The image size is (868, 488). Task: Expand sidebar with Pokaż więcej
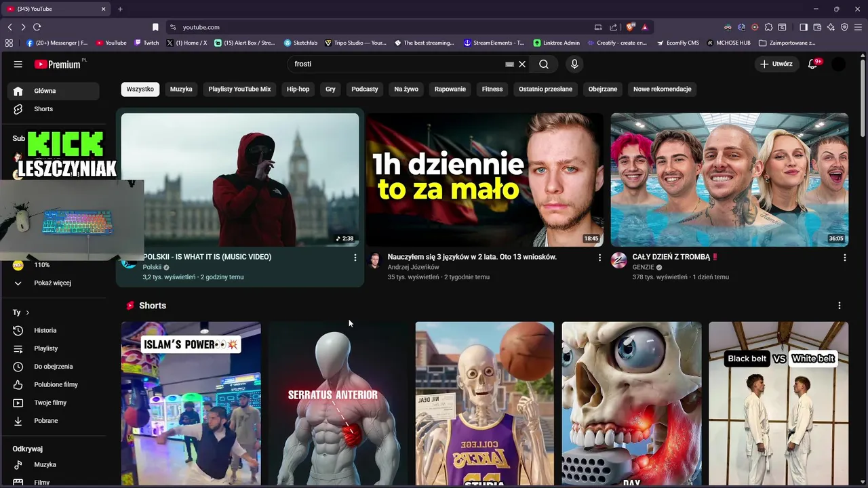pyautogui.click(x=53, y=283)
